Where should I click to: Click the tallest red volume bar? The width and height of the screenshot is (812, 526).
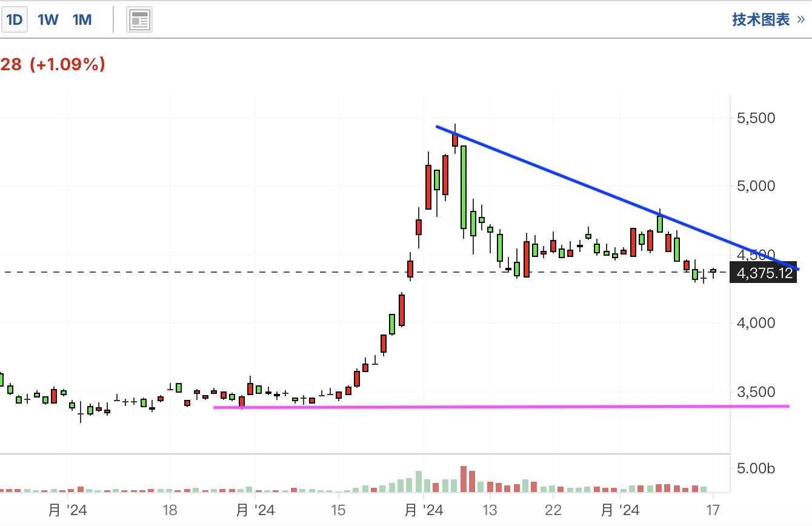464,479
